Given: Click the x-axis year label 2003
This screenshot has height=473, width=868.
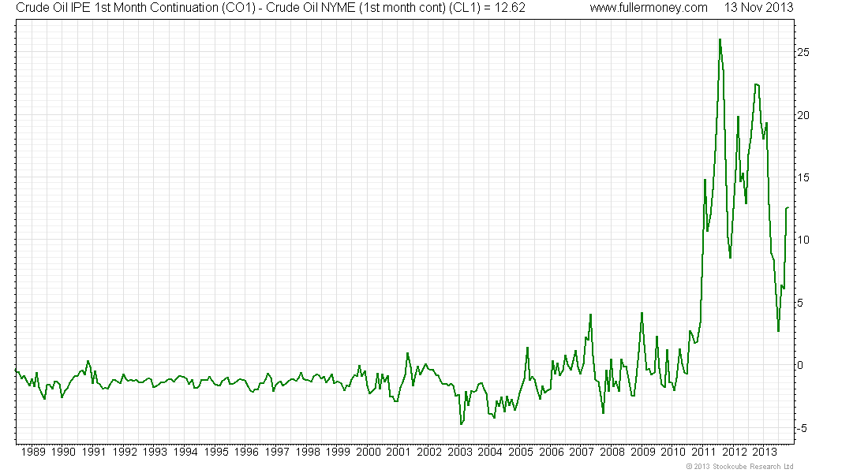Looking at the screenshot, I should (x=460, y=452).
